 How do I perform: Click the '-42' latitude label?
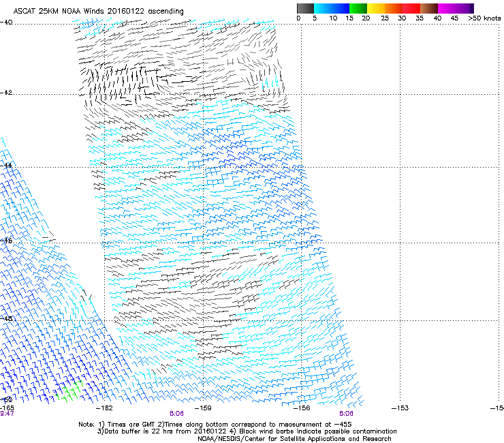[x=6, y=93]
